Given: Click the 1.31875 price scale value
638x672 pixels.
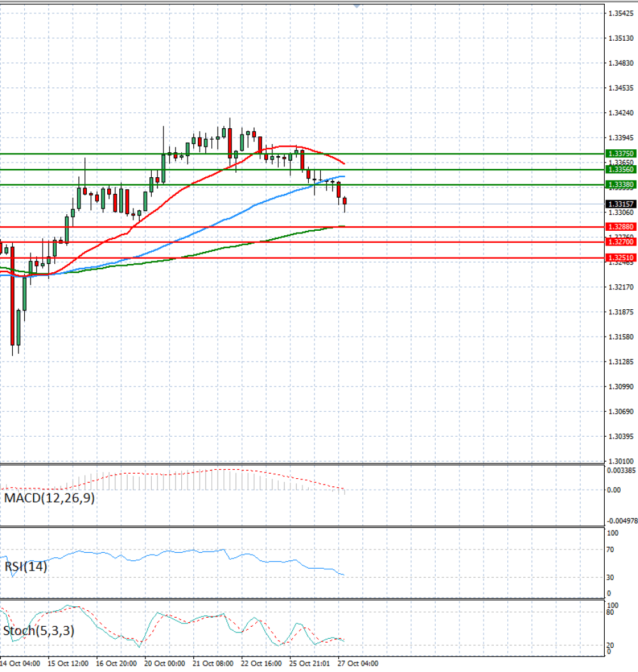Looking at the screenshot, I should coord(621,312).
